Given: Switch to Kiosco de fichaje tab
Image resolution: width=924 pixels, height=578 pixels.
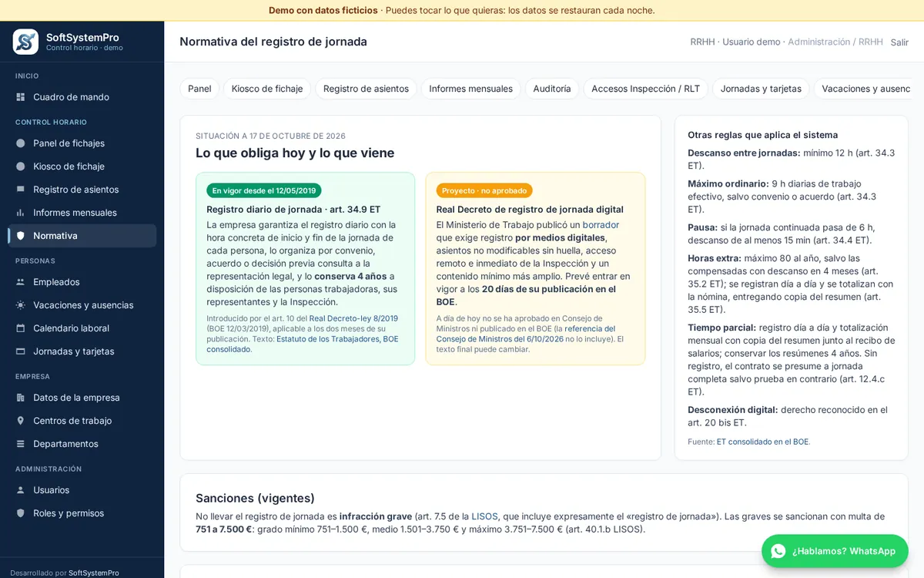Looking at the screenshot, I should pyautogui.click(x=267, y=89).
